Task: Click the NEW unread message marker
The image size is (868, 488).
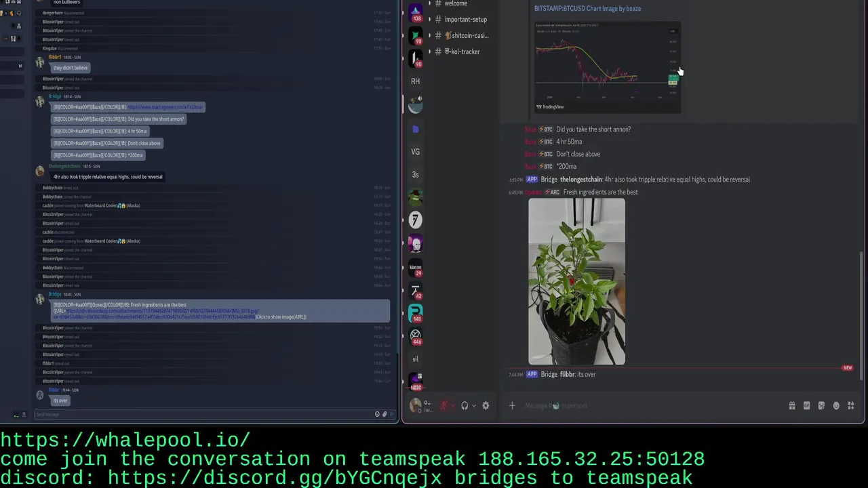Action: [847, 368]
